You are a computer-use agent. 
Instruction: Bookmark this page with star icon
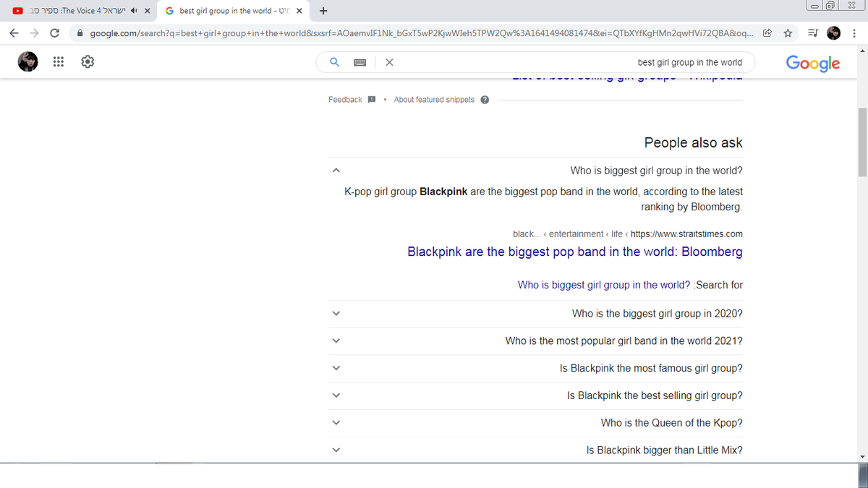787,33
